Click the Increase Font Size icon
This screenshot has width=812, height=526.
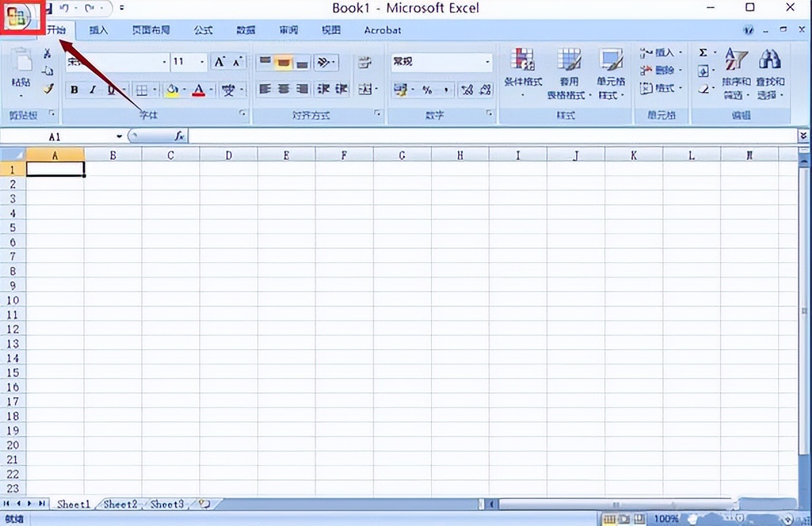coord(220,62)
